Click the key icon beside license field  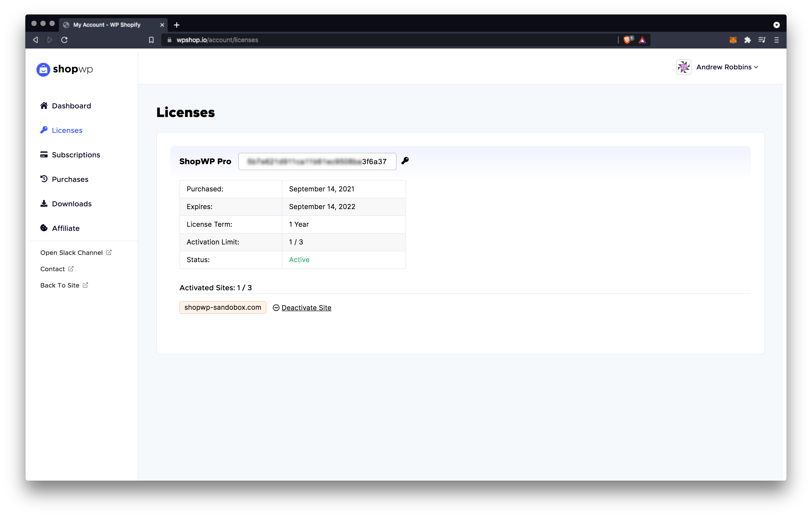point(405,161)
